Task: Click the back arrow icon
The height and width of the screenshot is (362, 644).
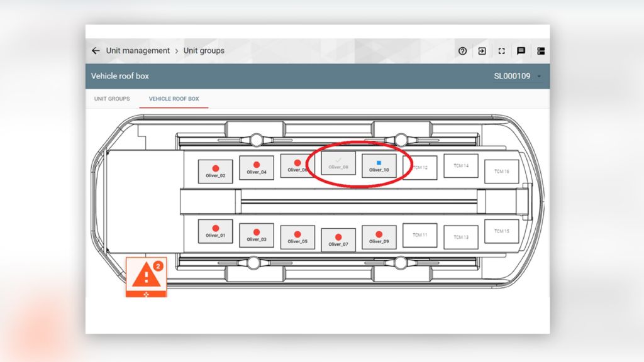Action: [96, 51]
